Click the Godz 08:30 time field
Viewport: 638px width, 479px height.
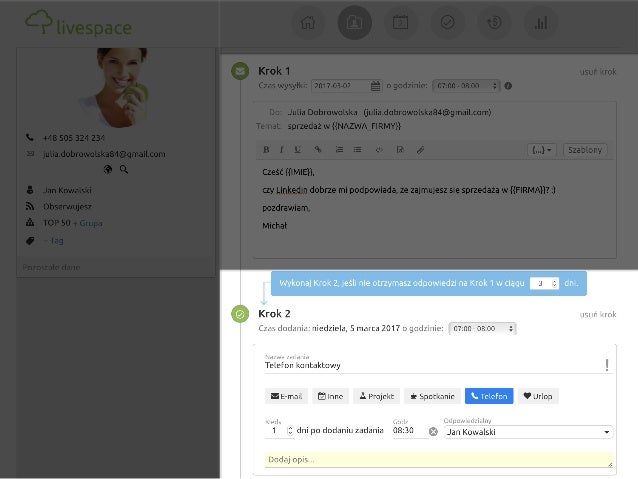[410, 431]
